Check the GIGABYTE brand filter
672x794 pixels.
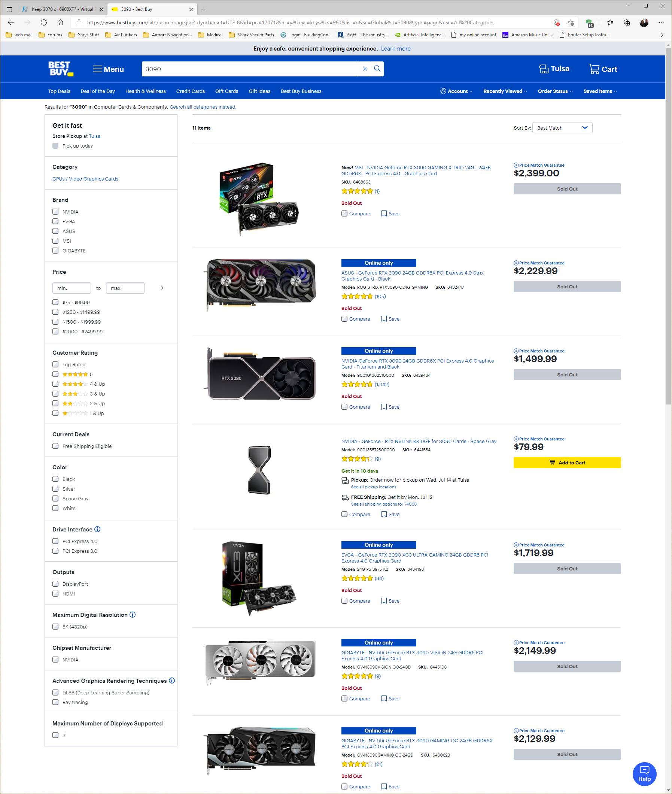point(56,251)
